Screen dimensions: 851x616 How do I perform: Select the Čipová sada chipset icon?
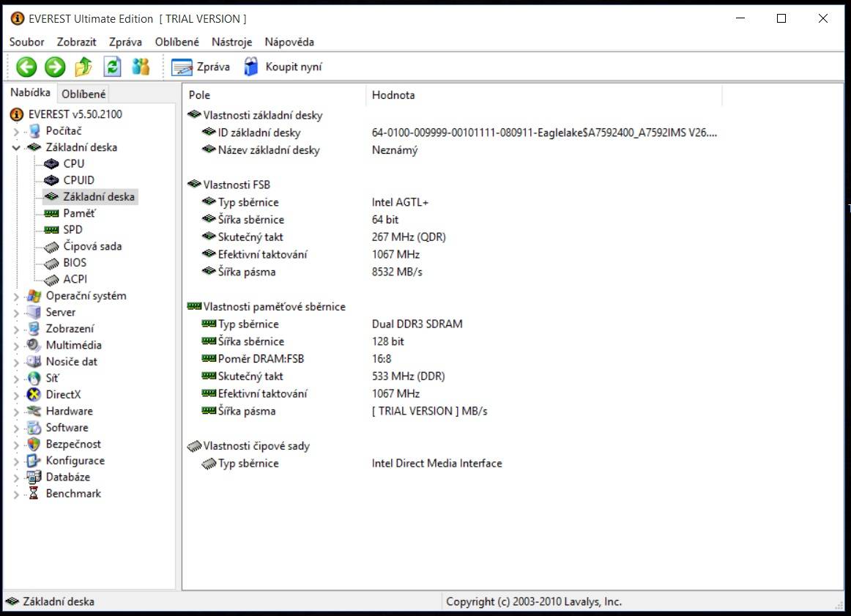coord(51,246)
